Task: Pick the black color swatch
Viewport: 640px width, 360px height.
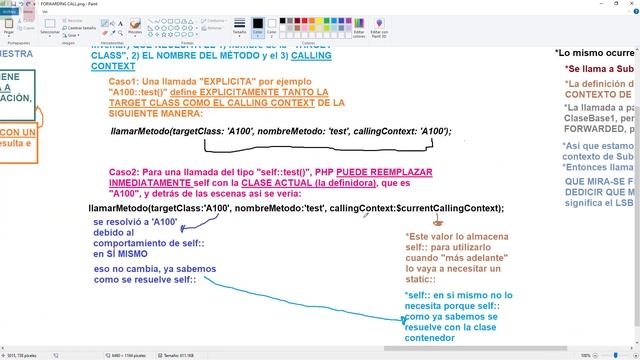Action: pos(282,20)
